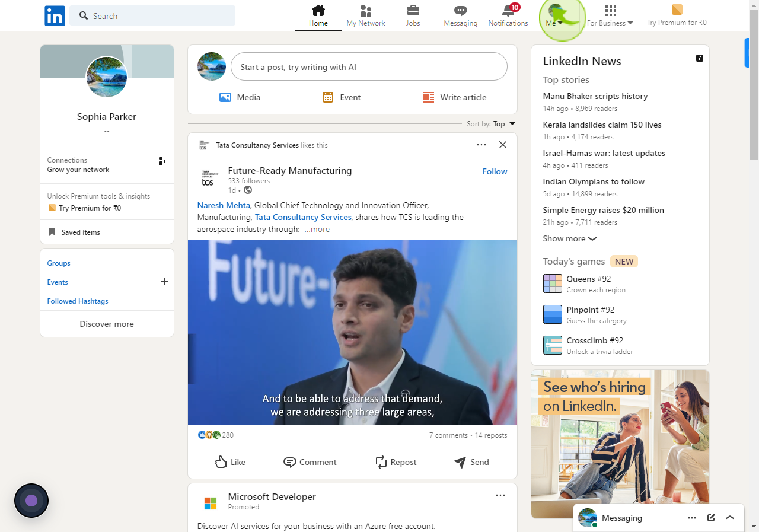This screenshot has width=759, height=532.
Task: Read Israel-Hamas war latest updates
Action: (604, 153)
